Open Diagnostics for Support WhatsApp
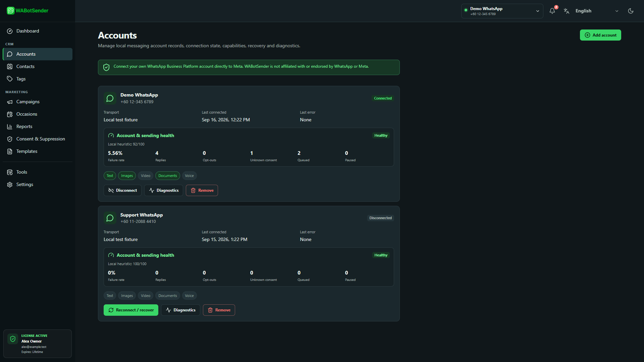644x362 pixels. [180, 310]
